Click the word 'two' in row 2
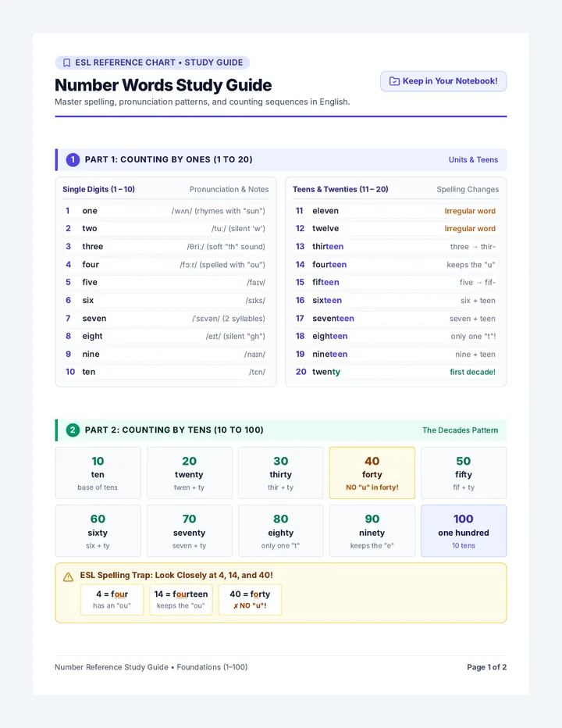The height and width of the screenshot is (728, 562). click(x=90, y=228)
